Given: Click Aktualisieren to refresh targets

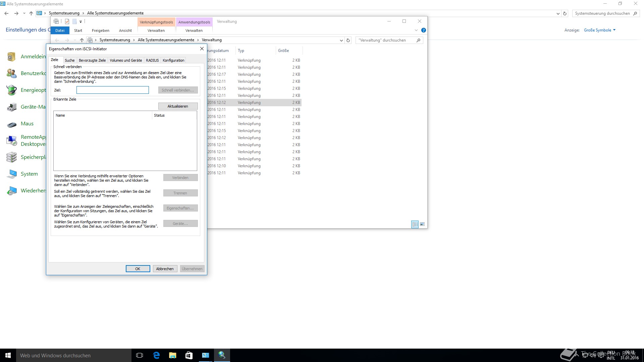Looking at the screenshot, I should click(178, 106).
